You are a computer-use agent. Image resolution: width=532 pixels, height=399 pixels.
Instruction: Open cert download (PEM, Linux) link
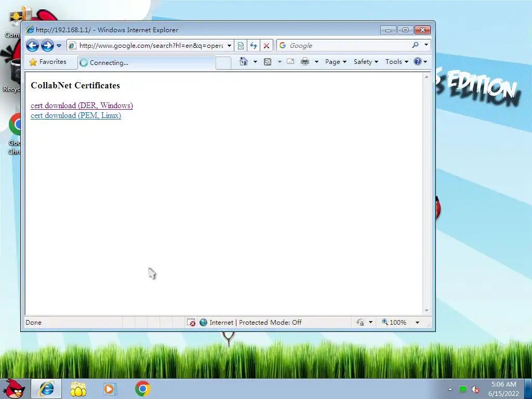coord(76,115)
